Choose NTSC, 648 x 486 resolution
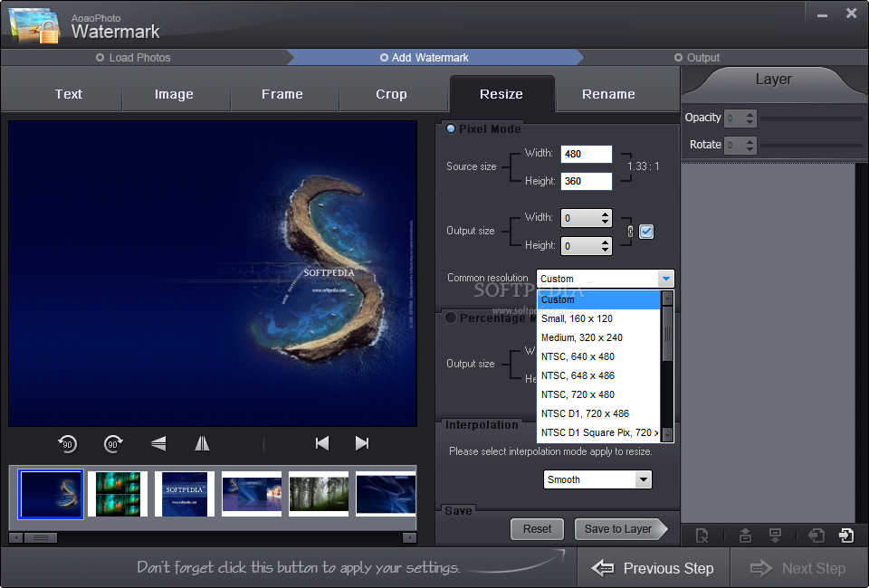Screen dimensions: 869x588 tap(598, 375)
